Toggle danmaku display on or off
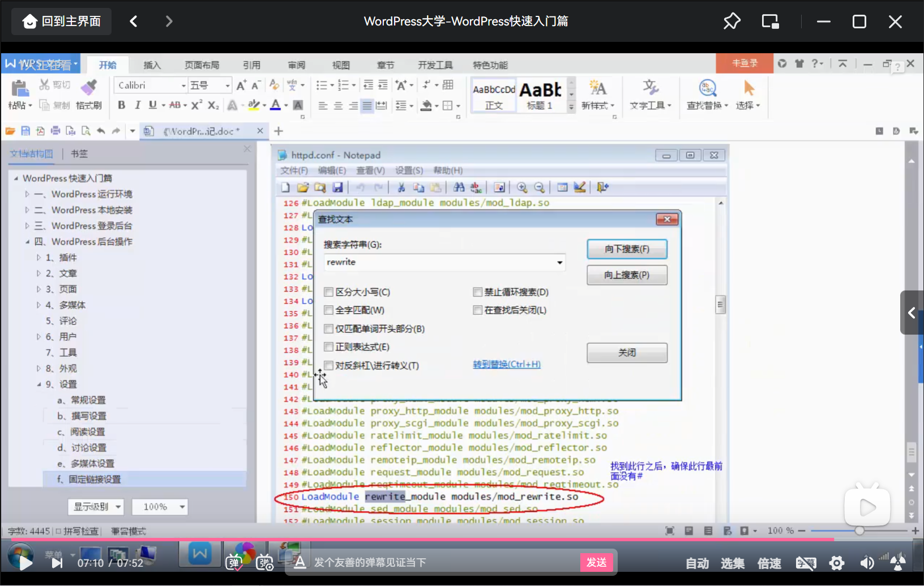The image size is (924, 586). (x=234, y=562)
